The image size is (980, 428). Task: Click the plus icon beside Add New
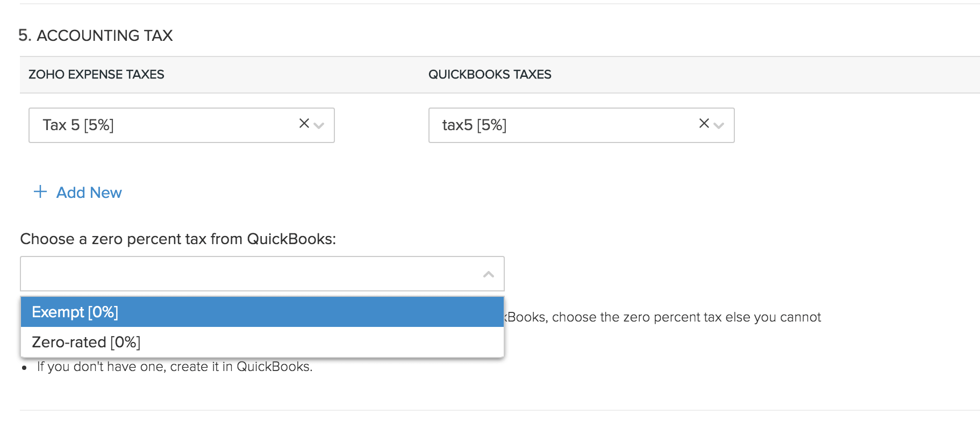coord(40,192)
